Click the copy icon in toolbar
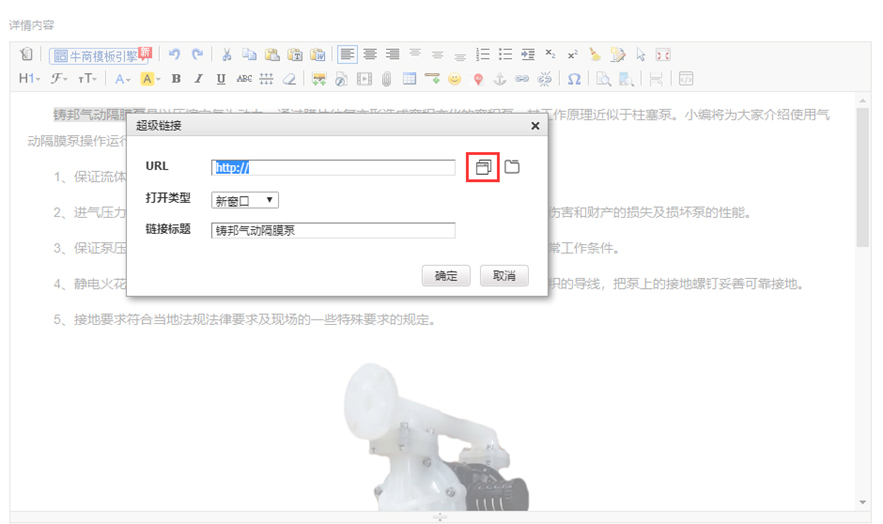 coord(249,55)
